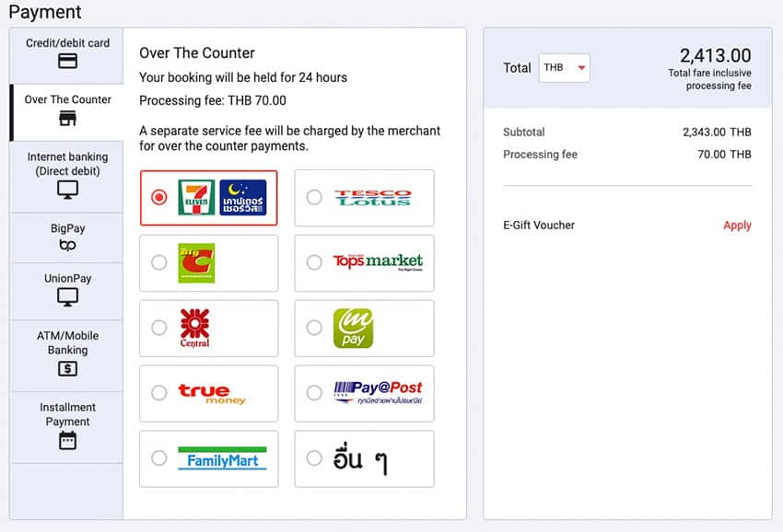This screenshot has width=783, height=532.
Task: Click 'Your booking will be held for 24 hours'
Action: click(x=243, y=77)
